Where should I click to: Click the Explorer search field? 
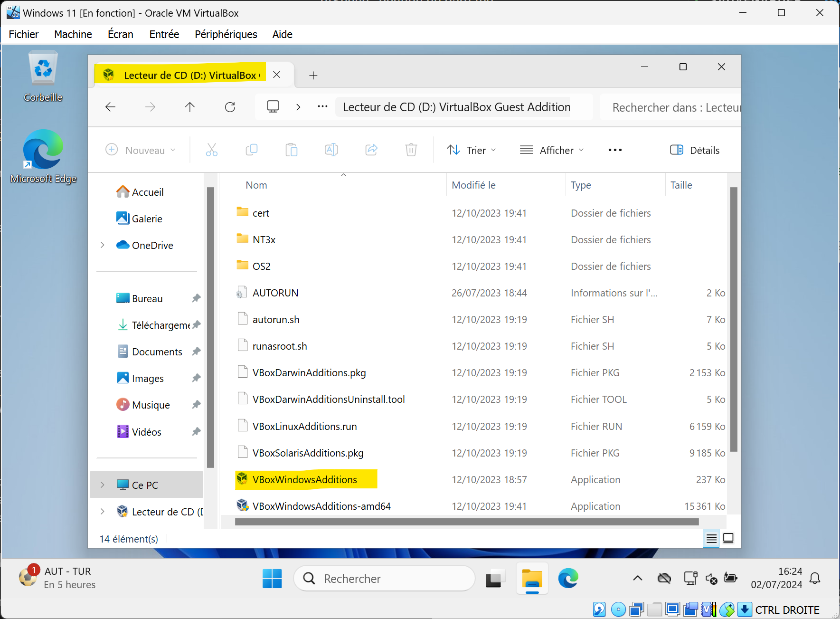coord(670,107)
